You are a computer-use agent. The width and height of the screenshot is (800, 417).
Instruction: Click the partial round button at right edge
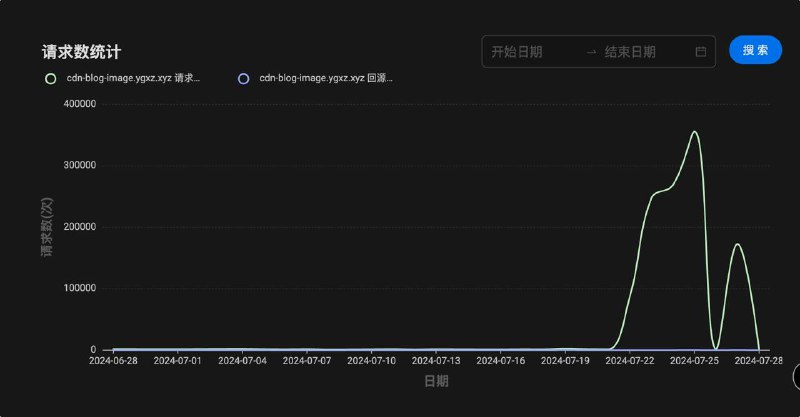coord(796,376)
